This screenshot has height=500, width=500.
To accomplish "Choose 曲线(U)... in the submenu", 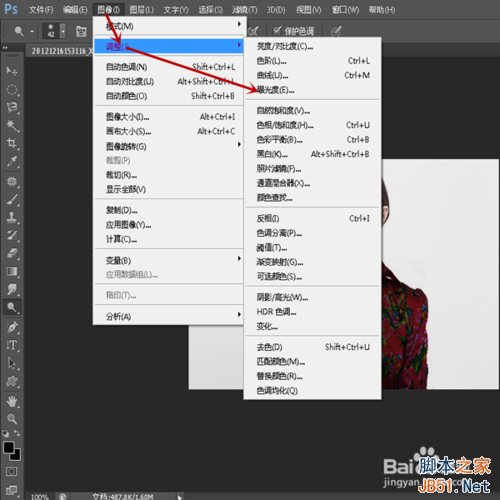I will coord(312,75).
